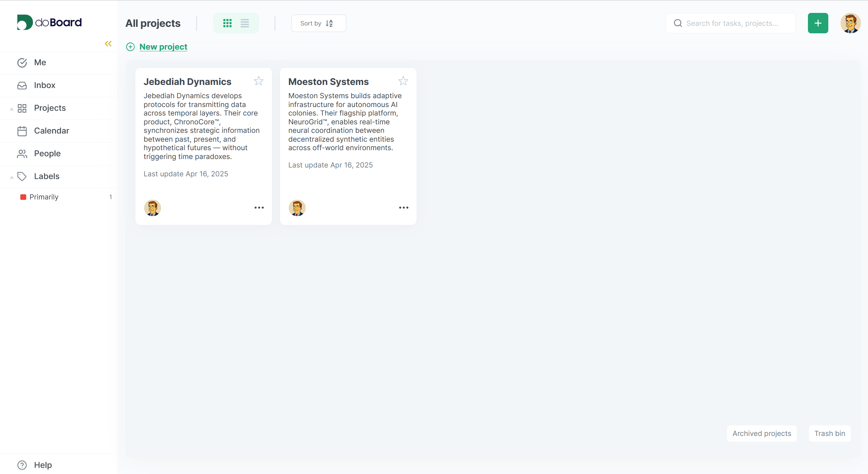Switch to grid view for projects
Image resolution: width=868 pixels, height=474 pixels.
[227, 23]
